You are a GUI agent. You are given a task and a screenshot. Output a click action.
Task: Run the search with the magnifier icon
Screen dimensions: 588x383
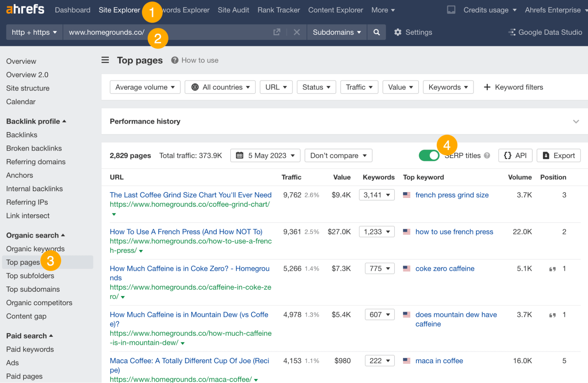coord(377,32)
